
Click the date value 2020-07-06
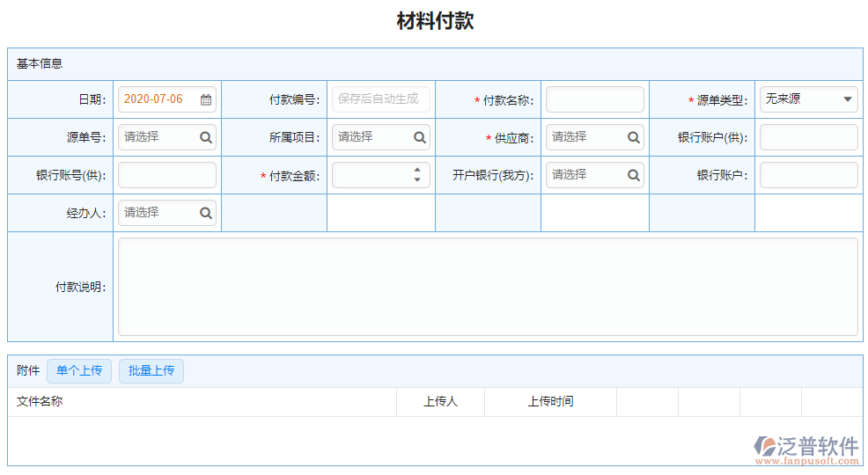tap(154, 99)
